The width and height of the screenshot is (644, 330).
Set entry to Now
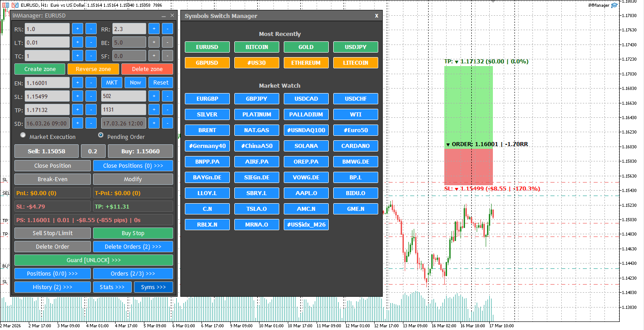click(x=135, y=83)
